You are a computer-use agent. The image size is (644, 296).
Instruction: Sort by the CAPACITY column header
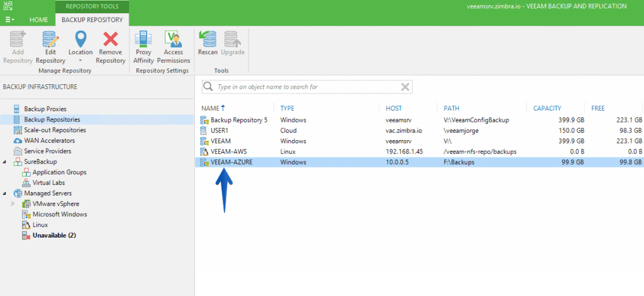coord(547,108)
